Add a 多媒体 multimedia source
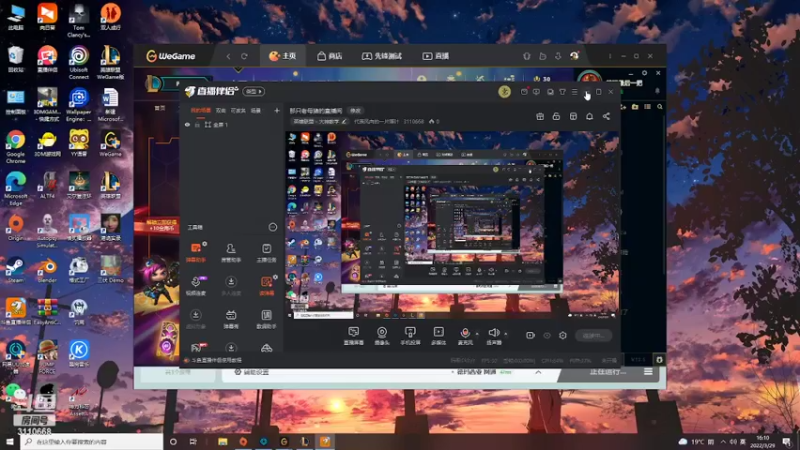 pyautogui.click(x=438, y=336)
